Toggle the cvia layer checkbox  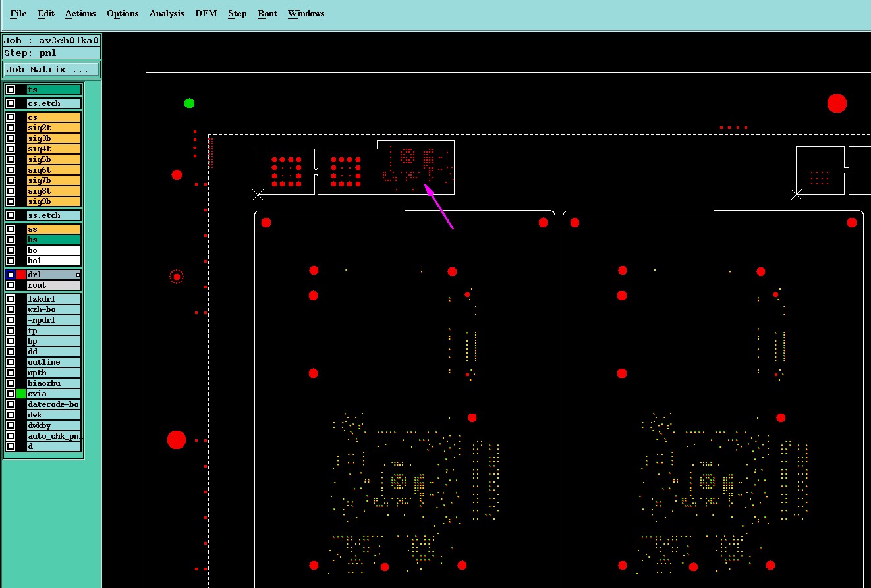point(11,394)
